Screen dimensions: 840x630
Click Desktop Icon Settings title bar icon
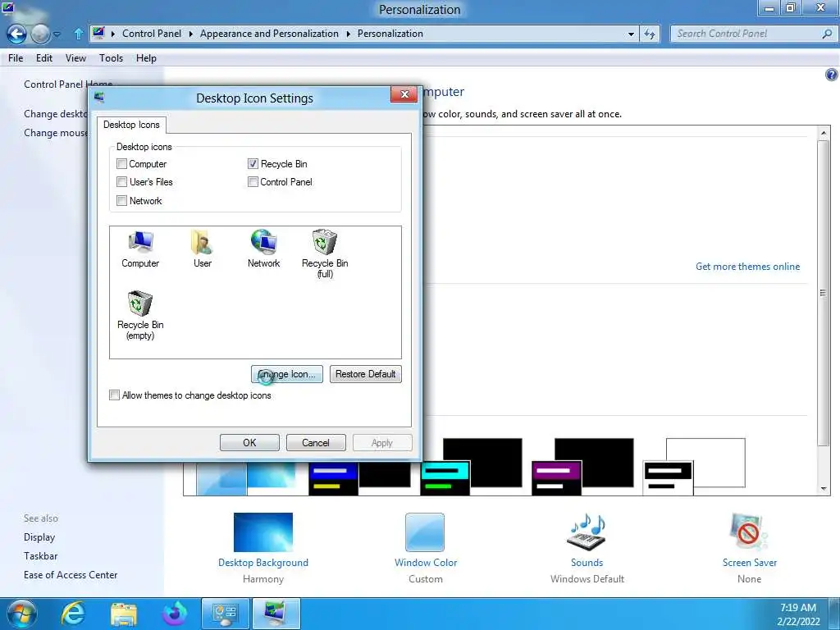(x=99, y=98)
